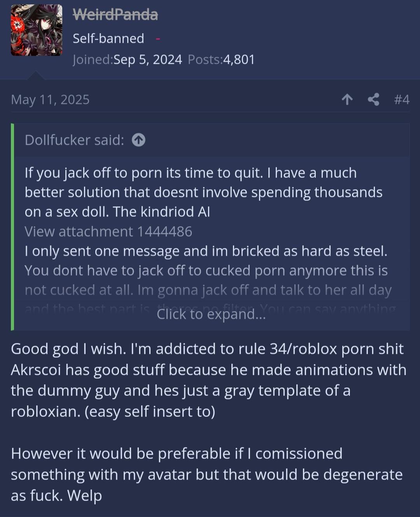The width and height of the screenshot is (420, 517).
Task: Click the "Joined:" label
Action: click(93, 60)
